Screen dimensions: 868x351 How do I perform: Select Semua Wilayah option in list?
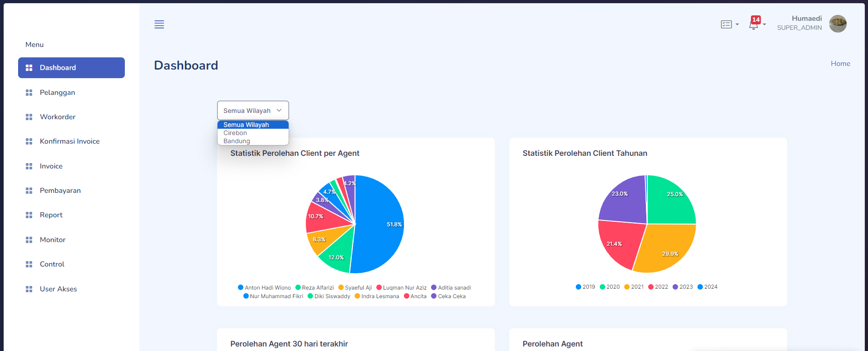[253, 125]
